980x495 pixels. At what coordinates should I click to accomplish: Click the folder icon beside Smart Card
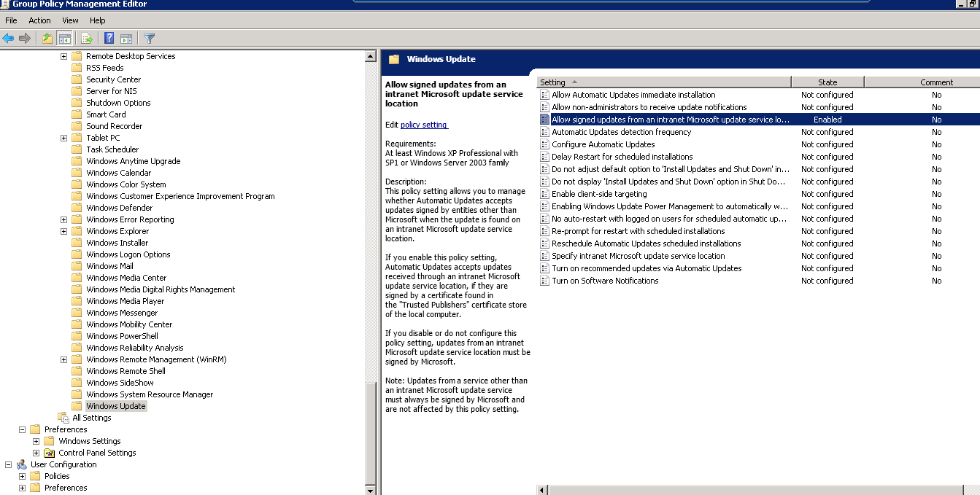point(77,114)
